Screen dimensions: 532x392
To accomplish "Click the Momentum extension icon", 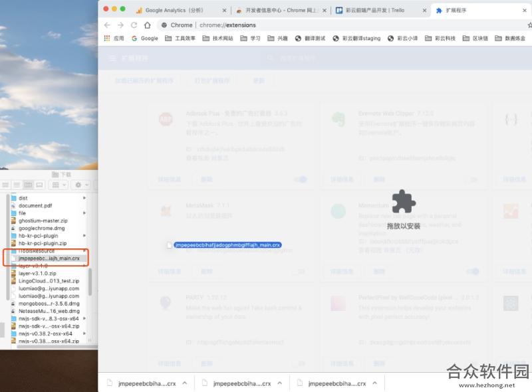I will [x=338, y=211].
